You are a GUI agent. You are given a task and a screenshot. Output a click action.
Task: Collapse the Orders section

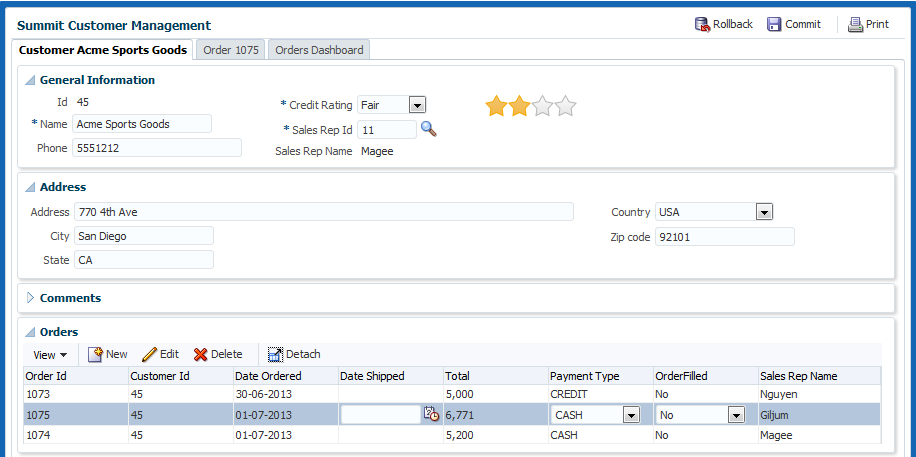pos(30,333)
